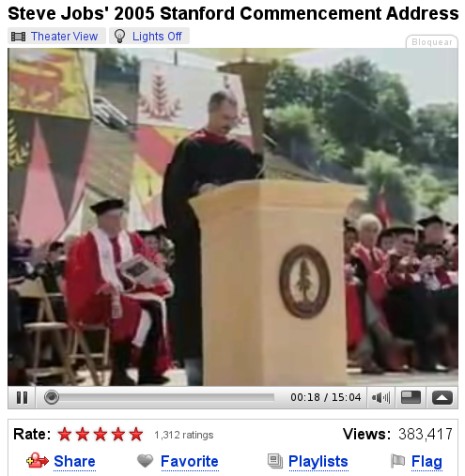Expand the player menu up arrow
This screenshot has width=465, height=476.
click(x=442, y=397)
